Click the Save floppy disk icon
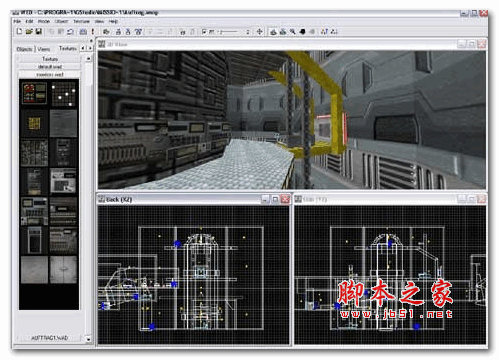Screen dimensions: 499x360 39,31
